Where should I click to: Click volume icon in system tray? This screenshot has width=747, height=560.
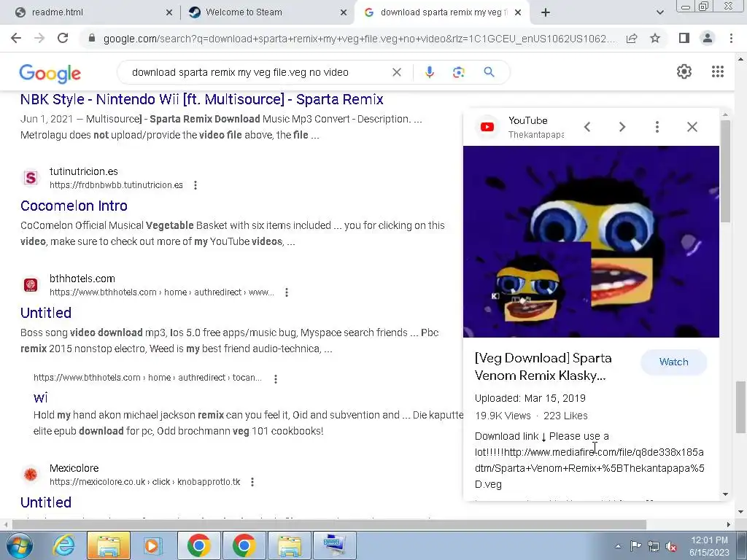pyautogui.click(x=671, y=547)
